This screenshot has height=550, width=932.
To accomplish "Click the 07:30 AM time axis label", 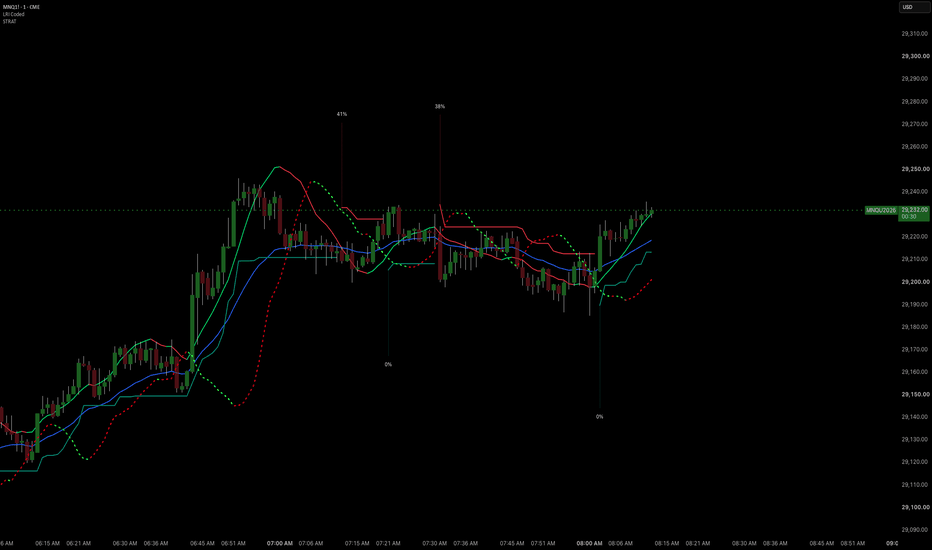I will [x=434, y=543].
